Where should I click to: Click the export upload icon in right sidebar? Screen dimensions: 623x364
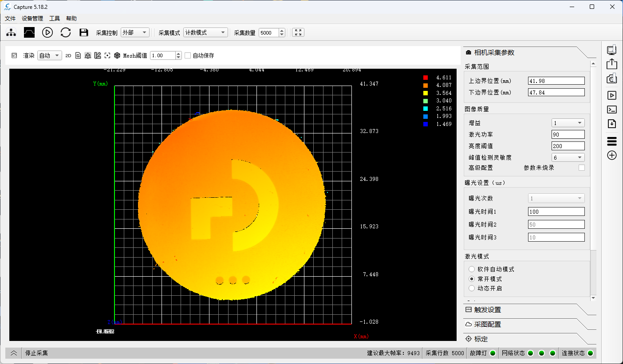pyautogui.click(x=612, y=64)
